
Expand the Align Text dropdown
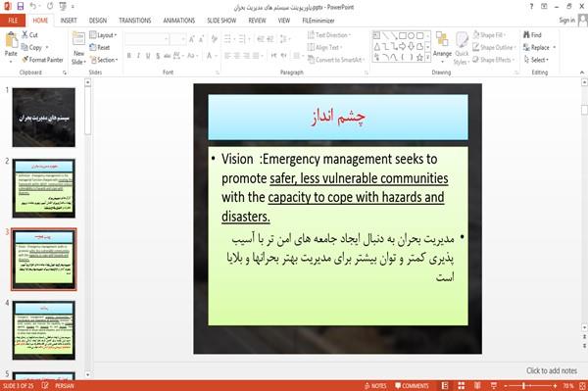pos(324,47)
